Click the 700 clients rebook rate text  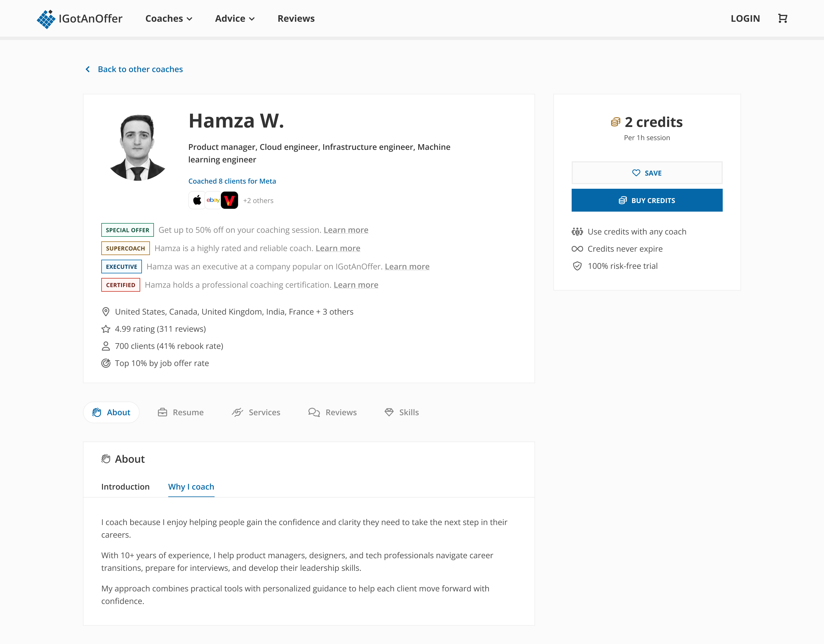[x=169, y=346]
